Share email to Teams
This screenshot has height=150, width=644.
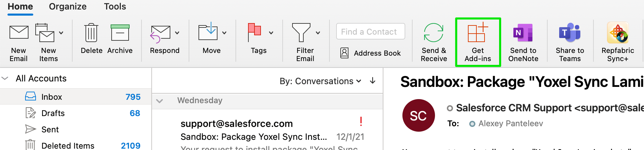(570, 33)
